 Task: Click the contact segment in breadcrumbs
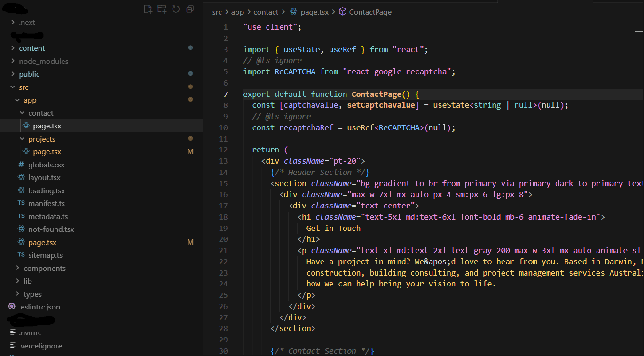[266, 12]
